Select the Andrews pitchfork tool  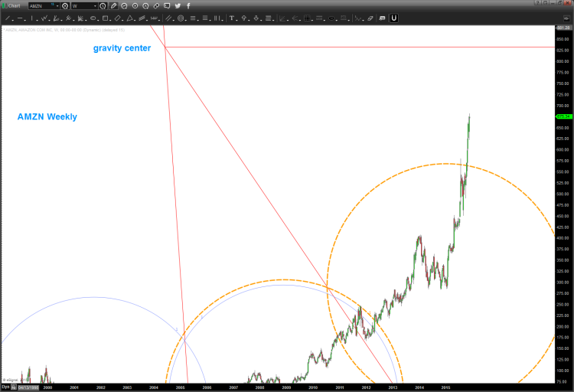[68, 18]
